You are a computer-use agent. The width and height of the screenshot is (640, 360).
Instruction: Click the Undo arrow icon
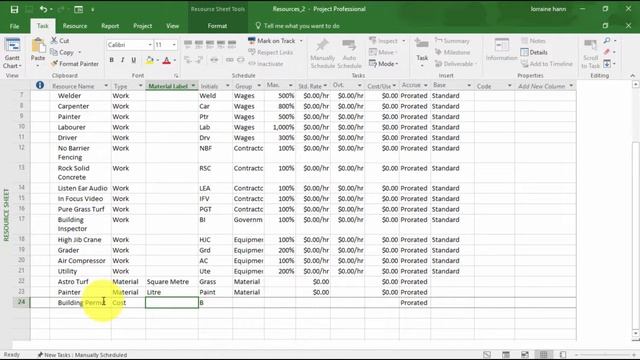point(43,9)
